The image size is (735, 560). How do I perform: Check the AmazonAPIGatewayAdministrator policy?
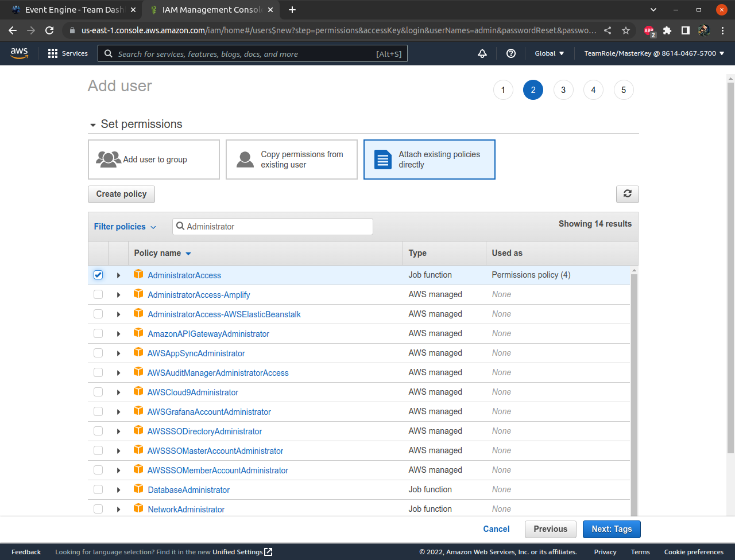(98, 333)
